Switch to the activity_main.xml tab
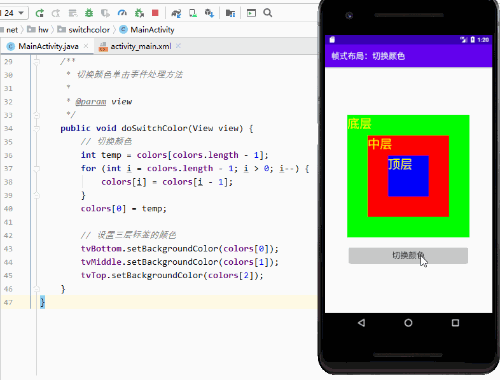 (x=141, y=46)
